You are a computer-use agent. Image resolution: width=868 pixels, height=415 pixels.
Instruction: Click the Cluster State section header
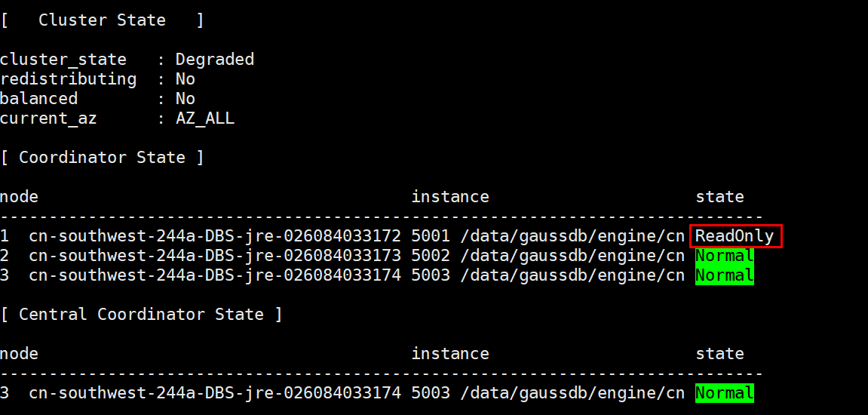point(102,20)
